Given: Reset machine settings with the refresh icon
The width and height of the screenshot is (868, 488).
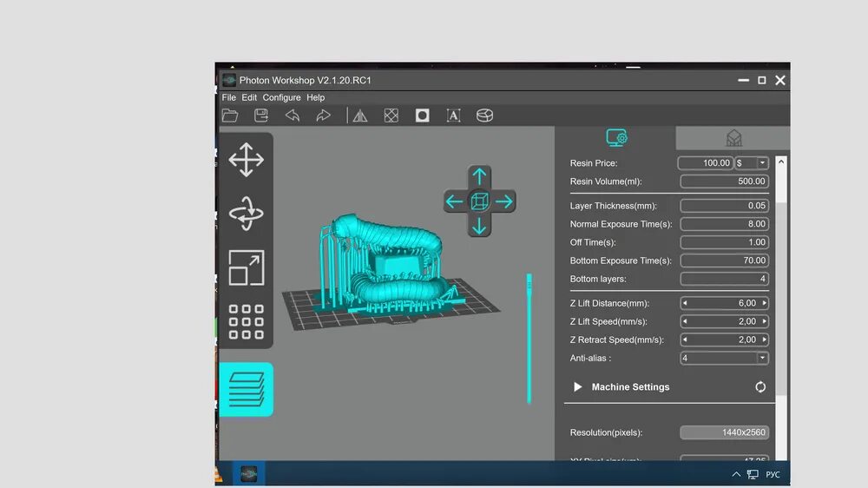Looking at the screenshot, I should tap(760, 387).
